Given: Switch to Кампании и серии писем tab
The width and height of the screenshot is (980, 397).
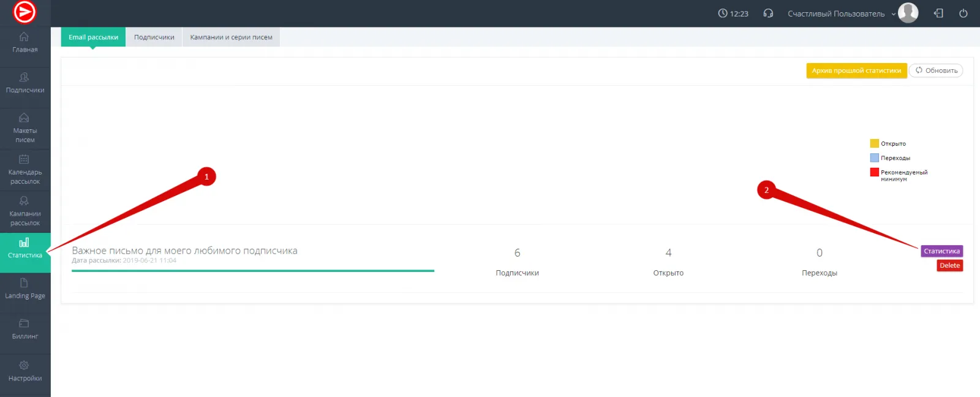Looking at the screenshot, I should (231, 37).
